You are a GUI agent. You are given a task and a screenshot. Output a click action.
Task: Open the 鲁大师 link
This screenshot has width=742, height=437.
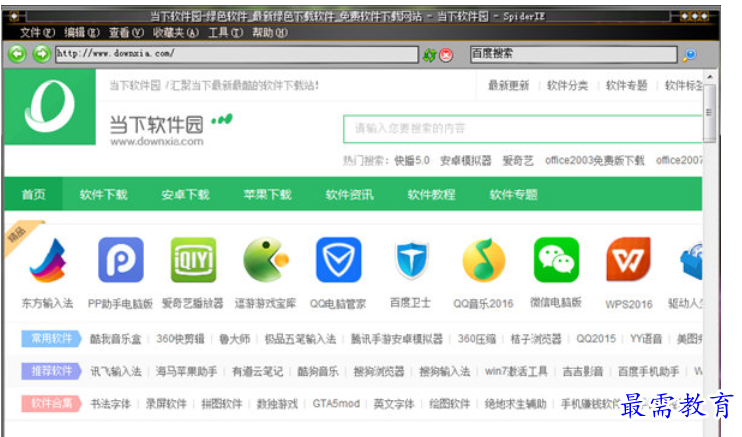pyautogui.click(x=234, y=339)
